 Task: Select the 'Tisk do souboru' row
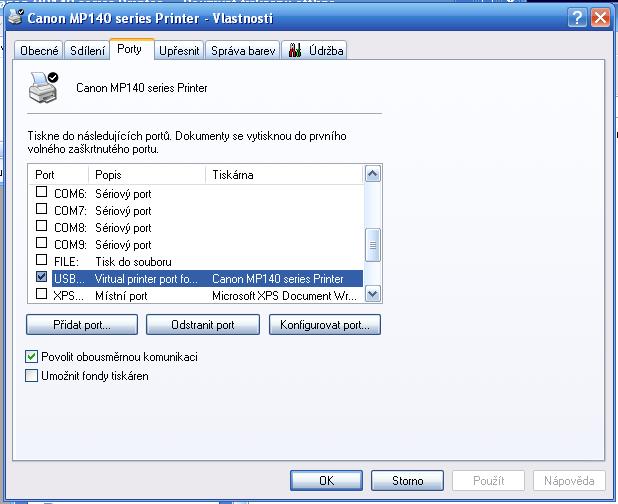(196, 262)
